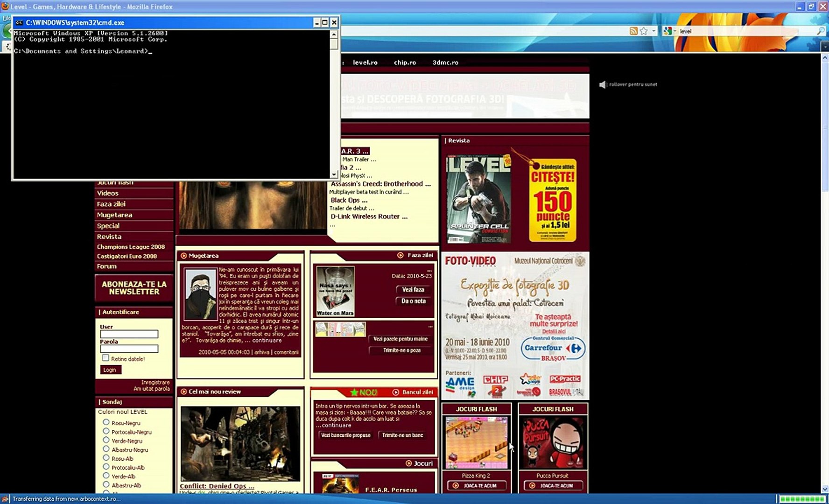This screenshot has height=504, width=829.
Task: Click the ABONEAZA-TE LA NEWSLETTER banner
Action: click(134, 288)
